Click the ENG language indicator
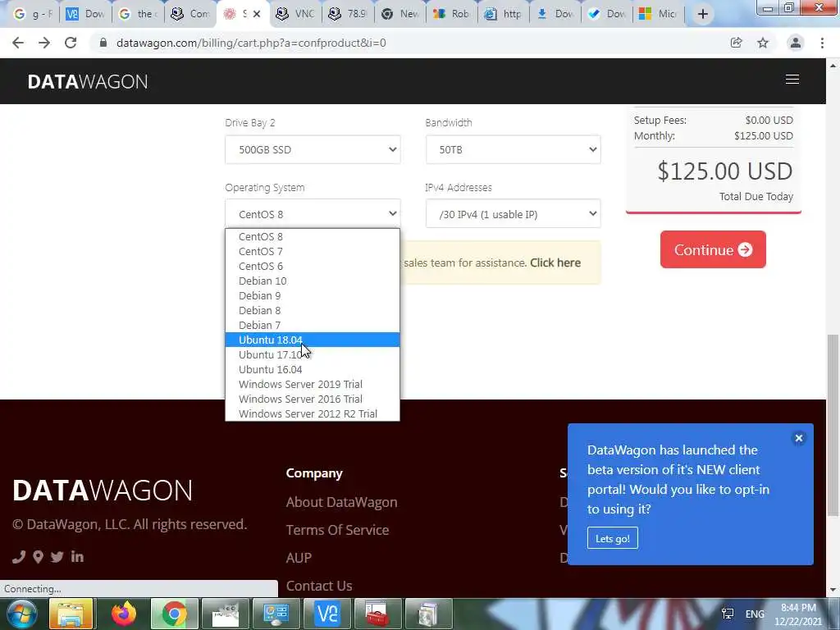 tap(755, 614)
